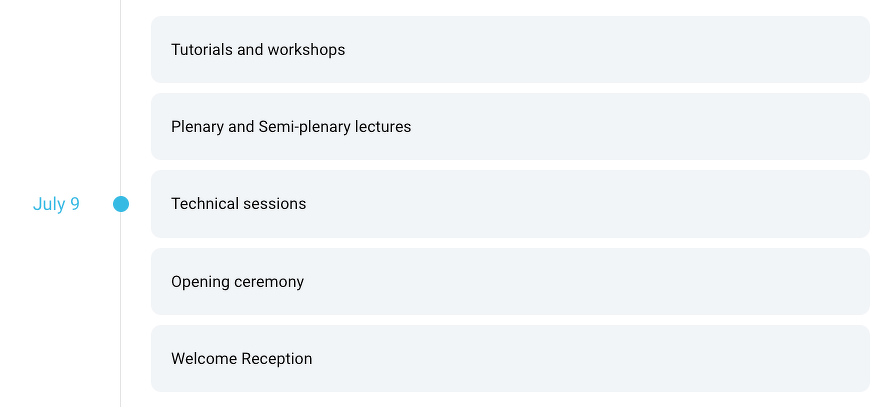Click the 'Technical sessions' text label
The image size is (886, 407).
tap(238, 204)
